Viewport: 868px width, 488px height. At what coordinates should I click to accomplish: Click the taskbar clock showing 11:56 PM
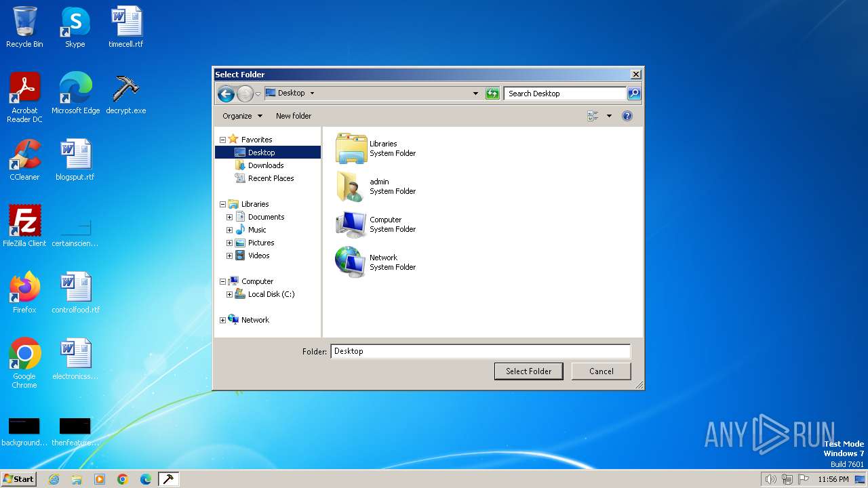point(833,479)
